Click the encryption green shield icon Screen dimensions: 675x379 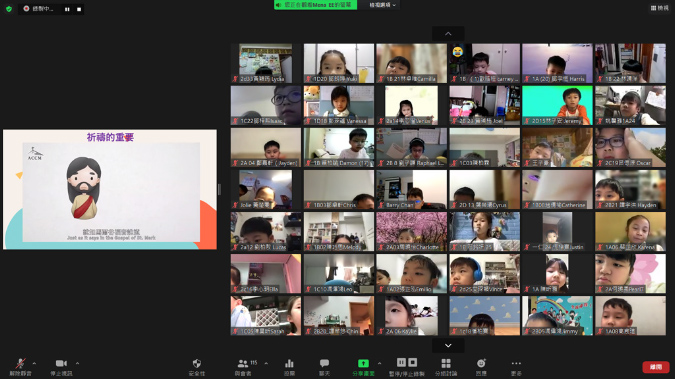(9, 9)
